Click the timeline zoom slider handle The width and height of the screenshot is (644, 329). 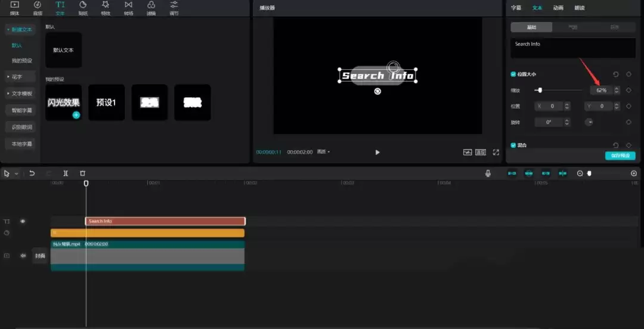(589, 173)
